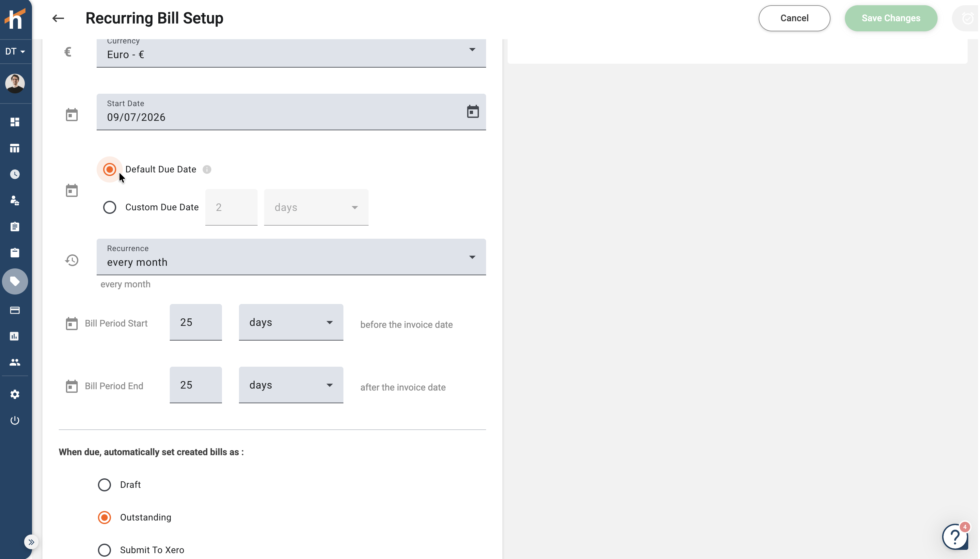
Task: Open the people group sidebar icon
Action: click(x=15, y=362)
